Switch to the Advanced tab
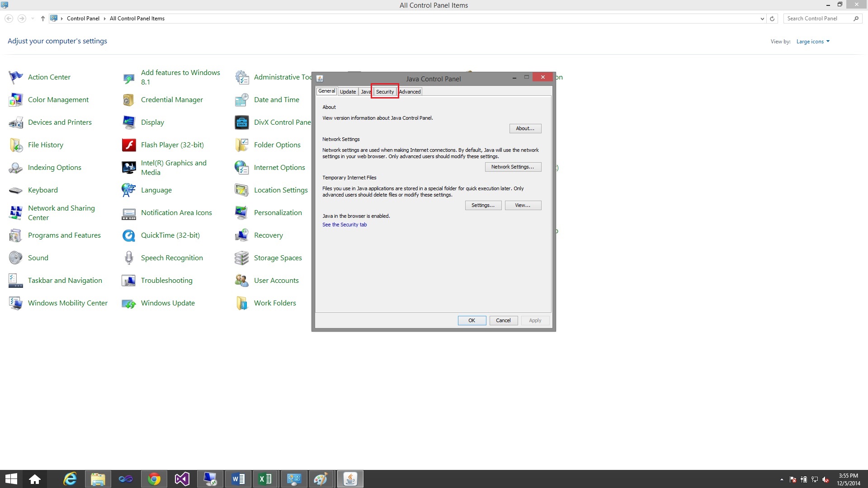The height and width of the screenshot is (488, 868). (x=410, y=92)
